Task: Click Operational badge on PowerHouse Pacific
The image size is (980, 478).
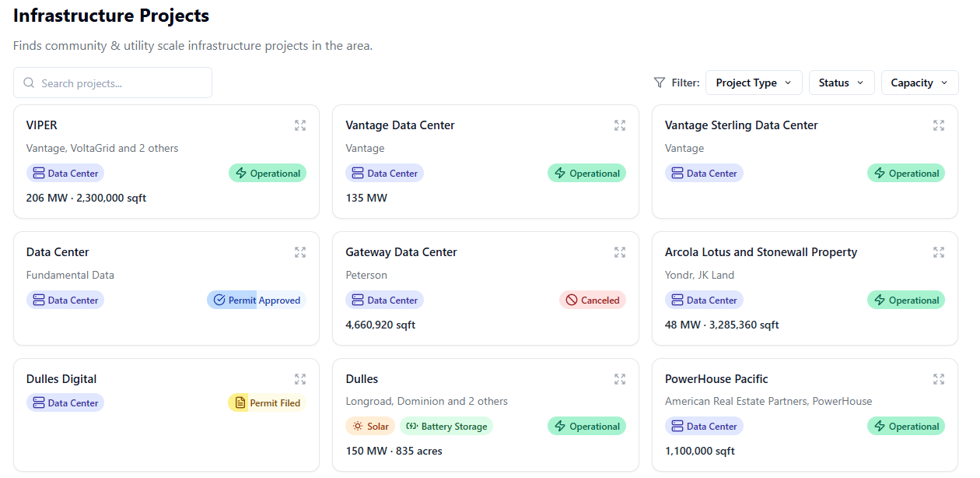Action: (x=906, y=426)
